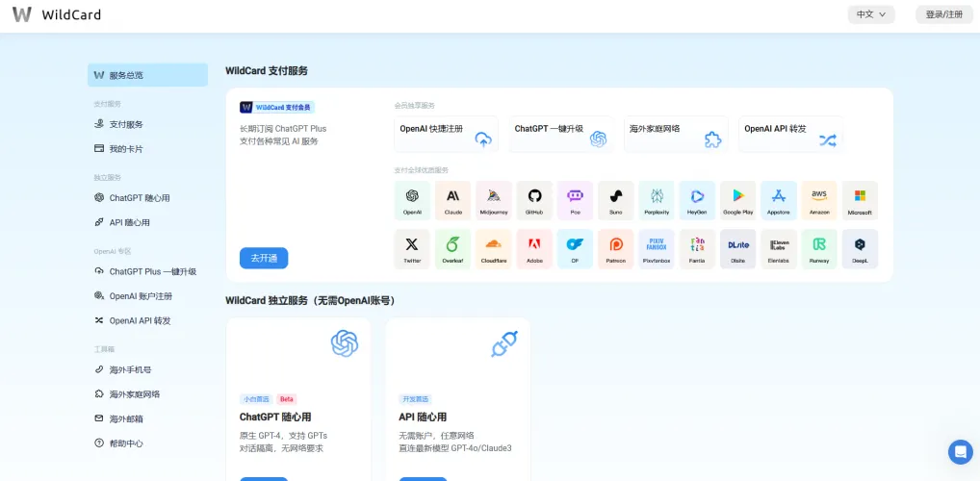Open the DeepL service icon
Viewport: 980px width, 481px height.
[860, 248]
